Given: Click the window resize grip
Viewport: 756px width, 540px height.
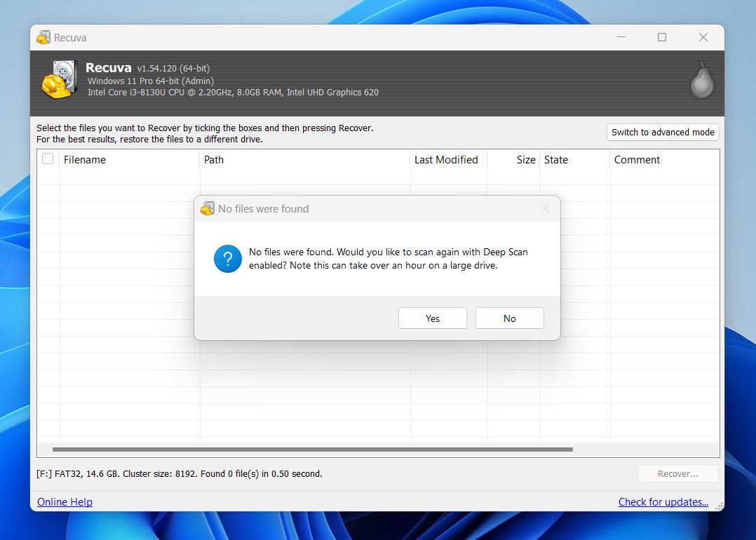Looking at the screenshot, I should [x=719, y=506].
